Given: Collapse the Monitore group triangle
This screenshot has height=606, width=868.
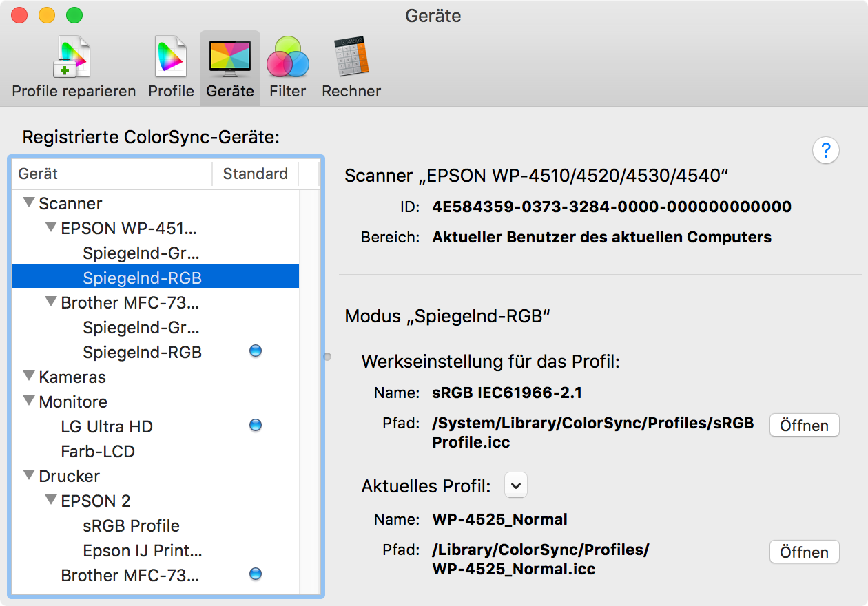Looking at the screenshot, I should pyautogui.click(x=29, y=401).
